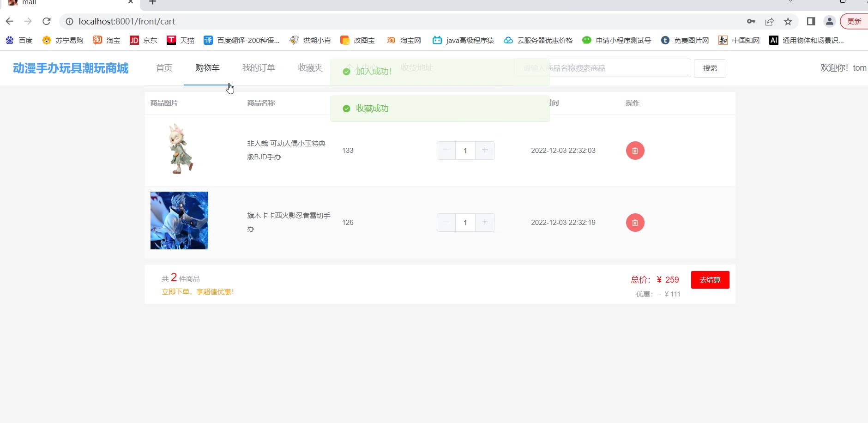Screen dimensions: 868x423
Task: Click the product name 旗木卡卡西火影忍者雷切手办
Action: [x=289, y=222]
